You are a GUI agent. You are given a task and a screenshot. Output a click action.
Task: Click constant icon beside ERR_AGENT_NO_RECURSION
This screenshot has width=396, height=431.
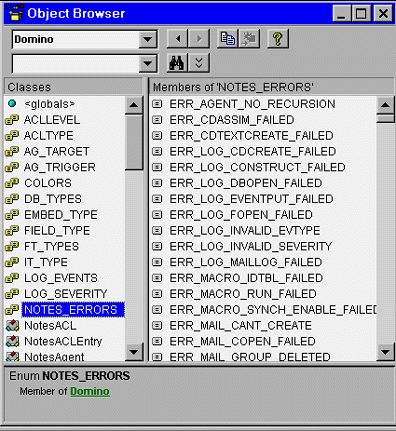(x=157, y=104)
